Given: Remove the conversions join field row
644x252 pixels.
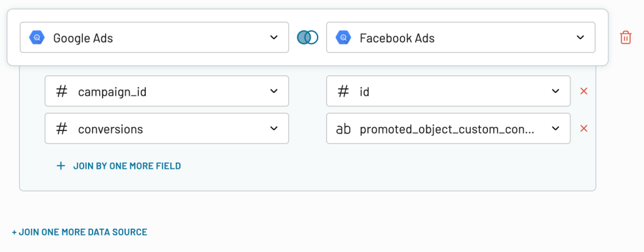Looking at the screenshot, I should pos(584,129).
